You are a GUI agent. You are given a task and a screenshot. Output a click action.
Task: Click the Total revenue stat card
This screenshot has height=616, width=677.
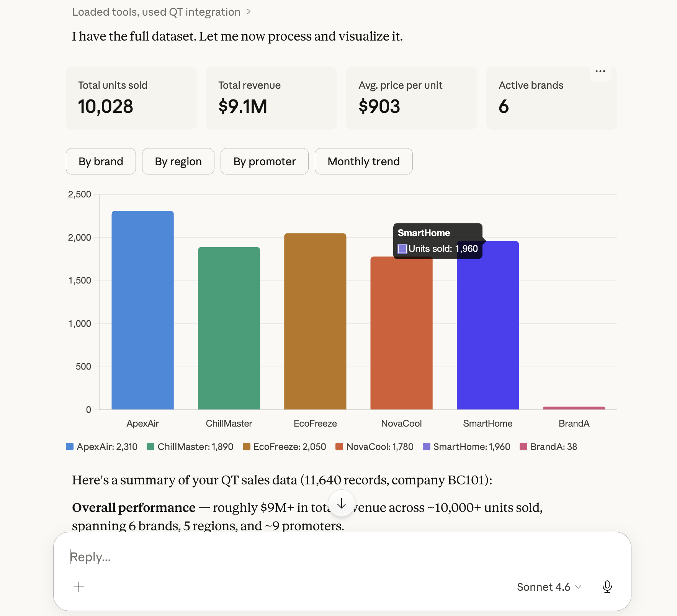click(271, 98)
